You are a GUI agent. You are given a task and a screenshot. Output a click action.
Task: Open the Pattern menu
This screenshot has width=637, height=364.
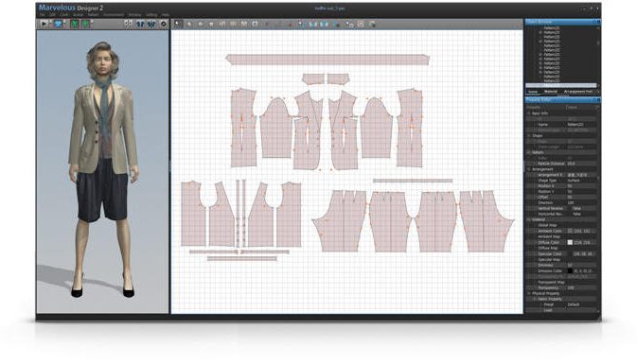(94, 15)
